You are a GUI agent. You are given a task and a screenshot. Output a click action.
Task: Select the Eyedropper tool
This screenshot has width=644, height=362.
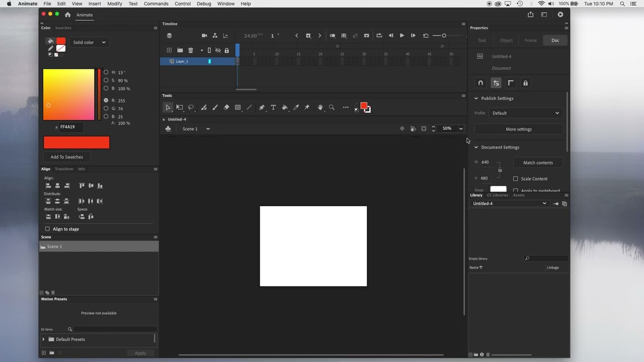pyautogui.click(x=296, y=108)
